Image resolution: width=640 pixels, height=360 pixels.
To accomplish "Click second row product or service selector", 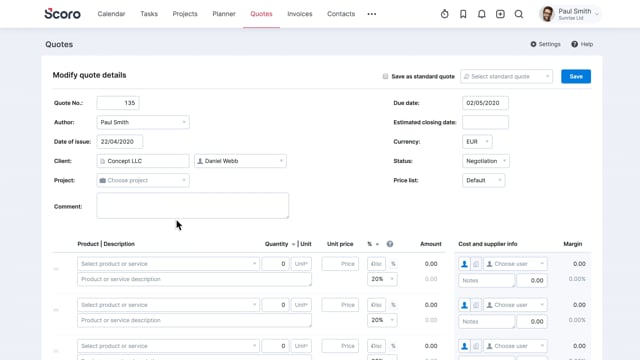I will pyautogui.click(x=168, y=305).
